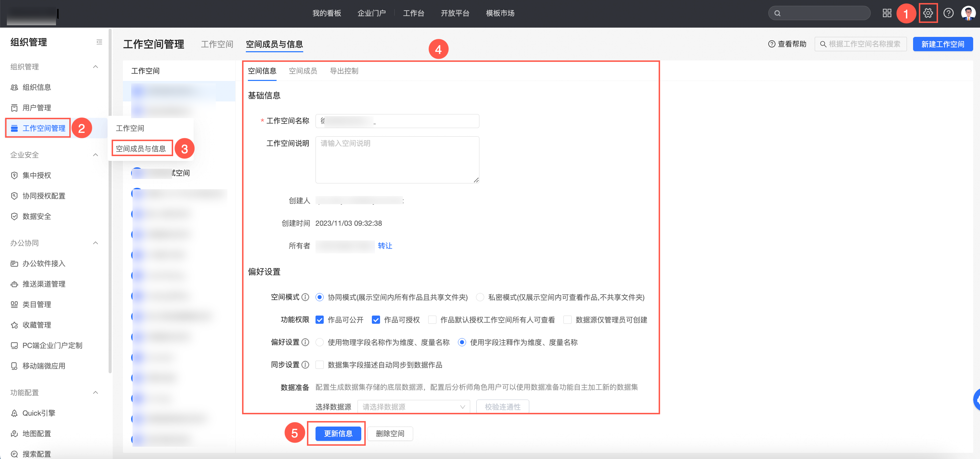Viewport: 980px width, 459px height.
Task: Enable 数据集字段描述自动同步到数据作品 checkbox
Action: (320, 365)
